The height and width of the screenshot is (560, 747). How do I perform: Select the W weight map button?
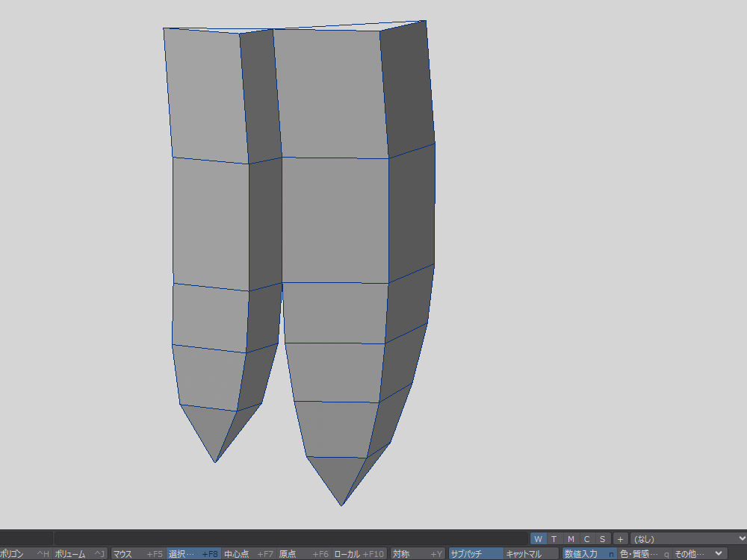coord(538,539)
